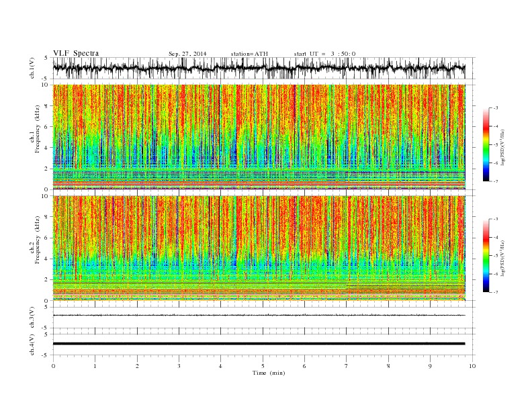Click the "5" voltage tick of ch.1 waveform

coord(46,58)
